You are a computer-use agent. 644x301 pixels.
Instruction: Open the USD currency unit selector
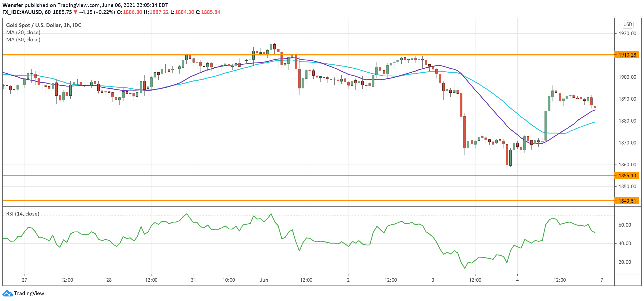[x=627, y=24]
